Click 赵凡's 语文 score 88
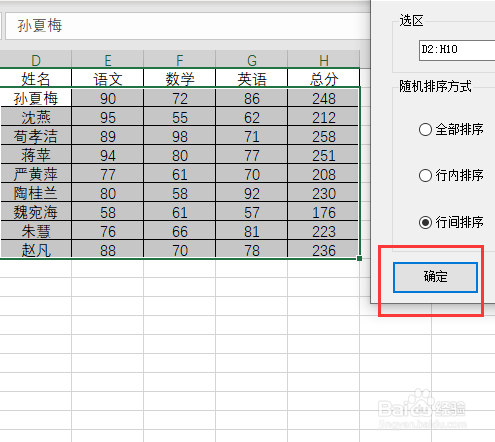The height and width of the screenshot is (442, 495). 108,250
